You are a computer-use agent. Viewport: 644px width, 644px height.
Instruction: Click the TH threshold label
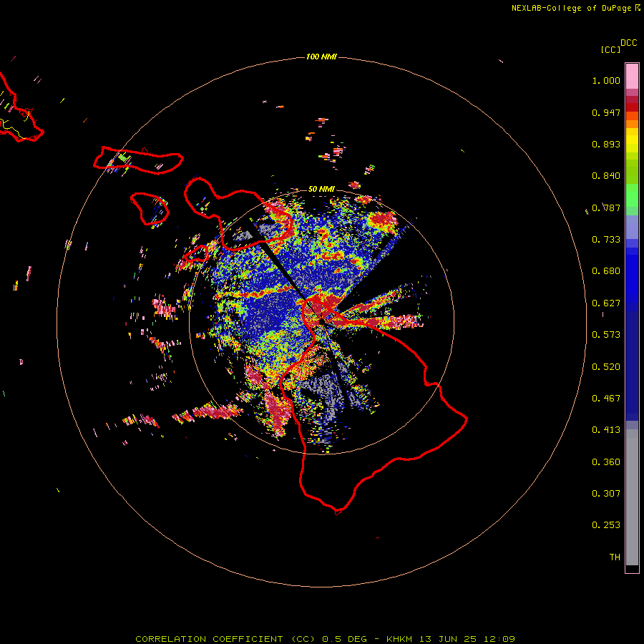pos(615,557)
